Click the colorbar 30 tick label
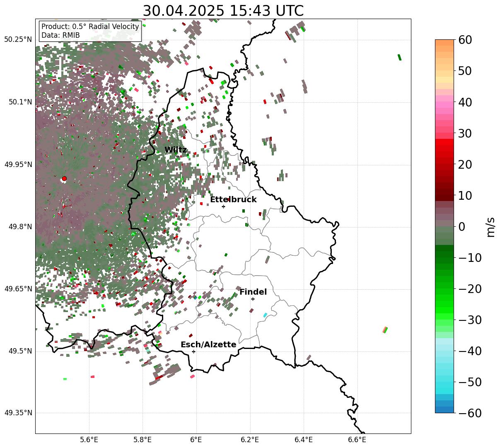Screen dimensions: 500x448 [464, 133]
